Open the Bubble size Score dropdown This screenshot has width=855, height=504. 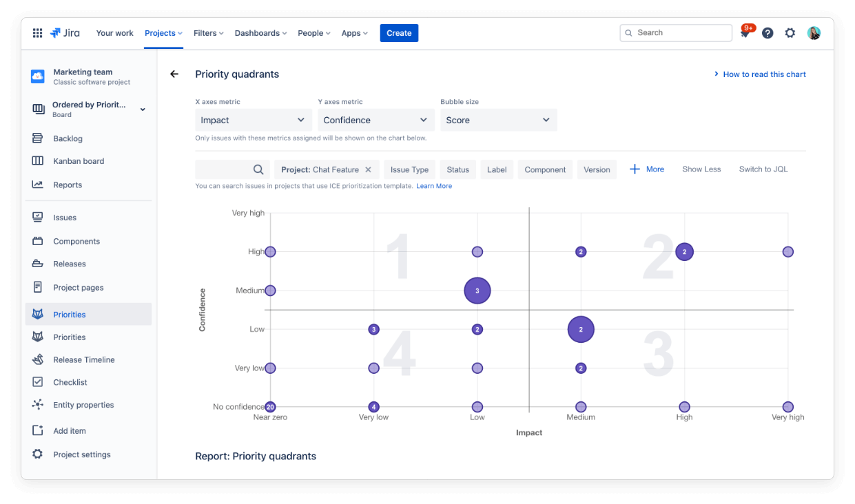[499, 120]
